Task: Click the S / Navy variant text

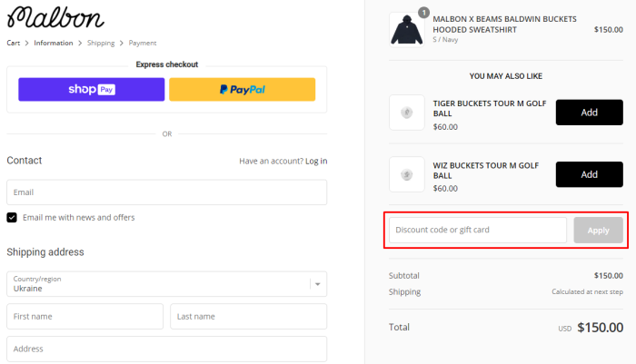Action: (445, 39)
